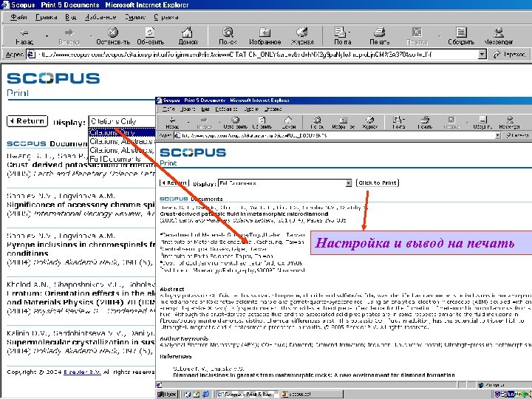Click 'Supermolecular crystallization' title in back window

coord(81,342)
